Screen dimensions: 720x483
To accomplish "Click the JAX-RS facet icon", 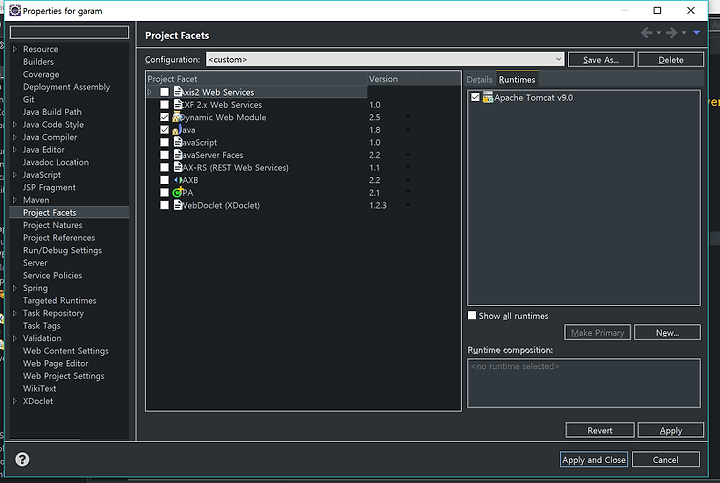I will click(x=178, y=167).
